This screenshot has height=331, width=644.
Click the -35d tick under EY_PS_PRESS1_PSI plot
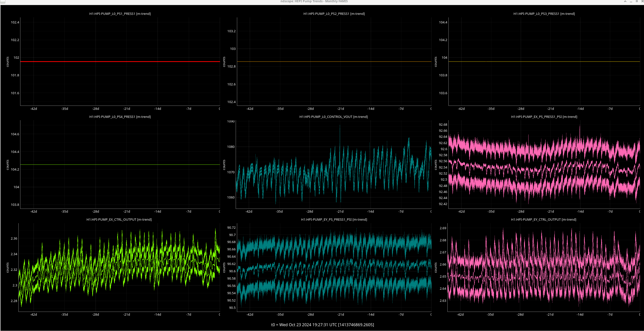point(280,314)
